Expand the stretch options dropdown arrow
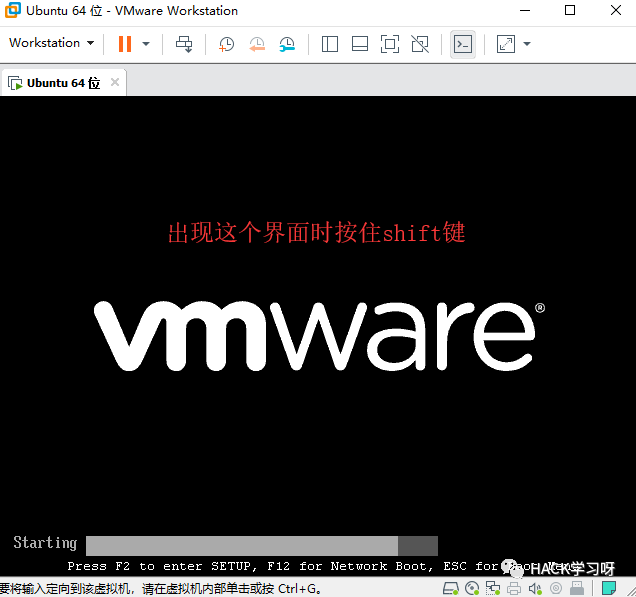Screen dimensions: 636x597 tap(527, 44)
